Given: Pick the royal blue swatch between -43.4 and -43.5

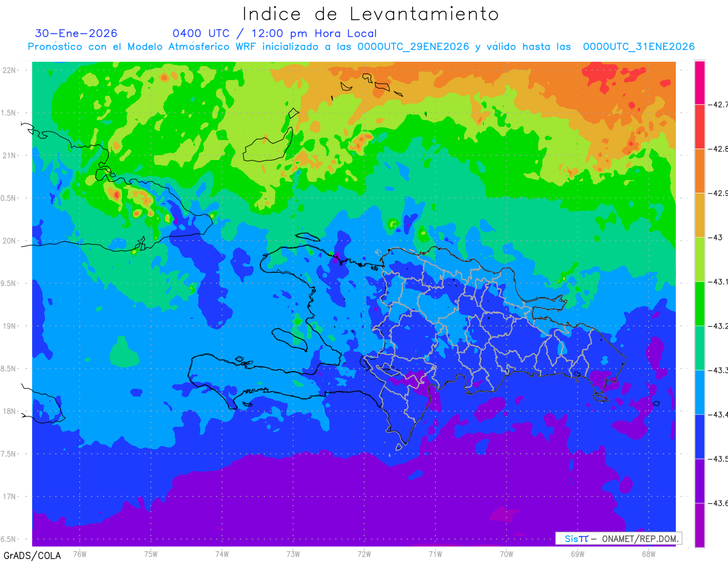Looking at the screenshot, I should tap(699, 437).
